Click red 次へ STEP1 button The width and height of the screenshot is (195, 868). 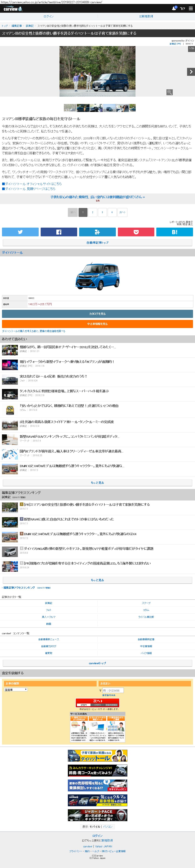[97, 702]
